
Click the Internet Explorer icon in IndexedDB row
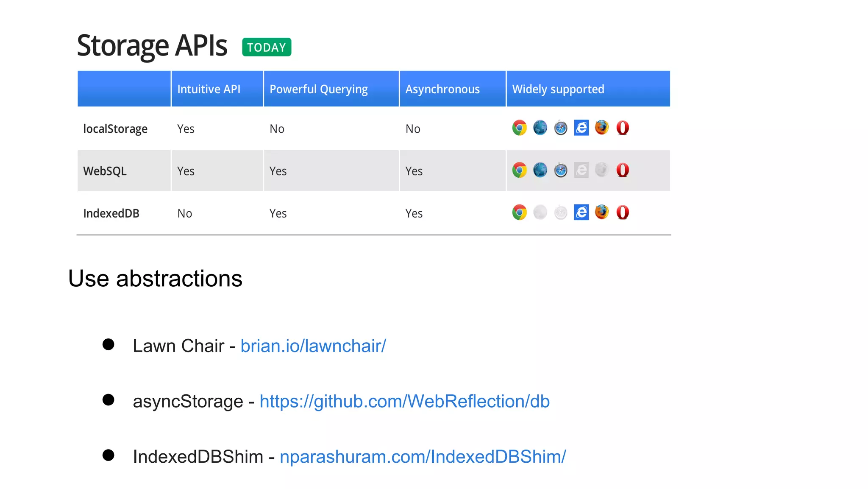pos(581,212)
